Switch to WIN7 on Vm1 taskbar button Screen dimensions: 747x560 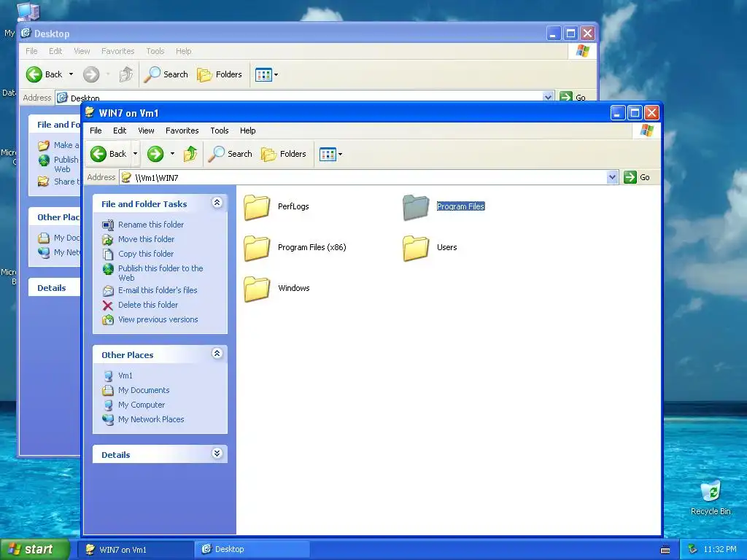coord(136,550)
